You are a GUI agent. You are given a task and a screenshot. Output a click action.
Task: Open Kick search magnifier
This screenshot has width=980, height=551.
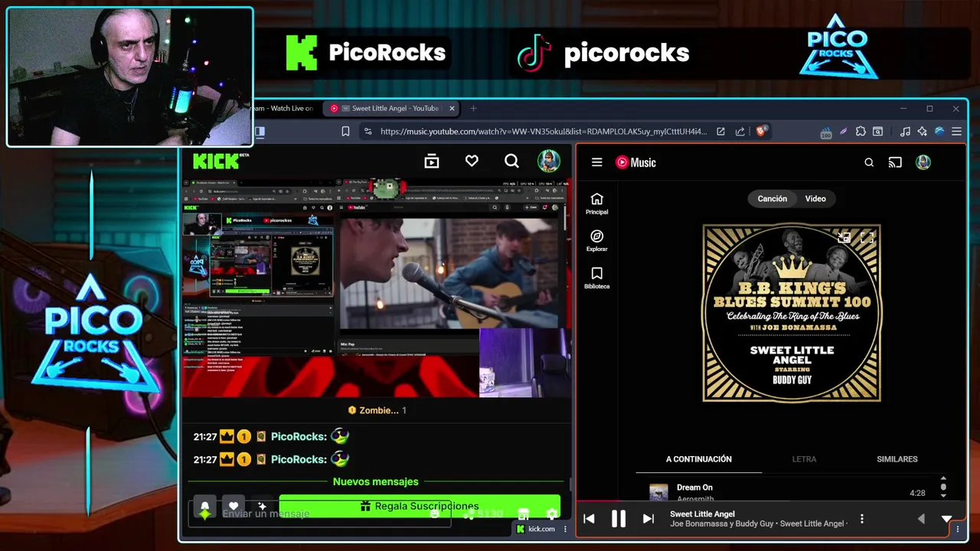pyautogui.click(x=511, y=161)
